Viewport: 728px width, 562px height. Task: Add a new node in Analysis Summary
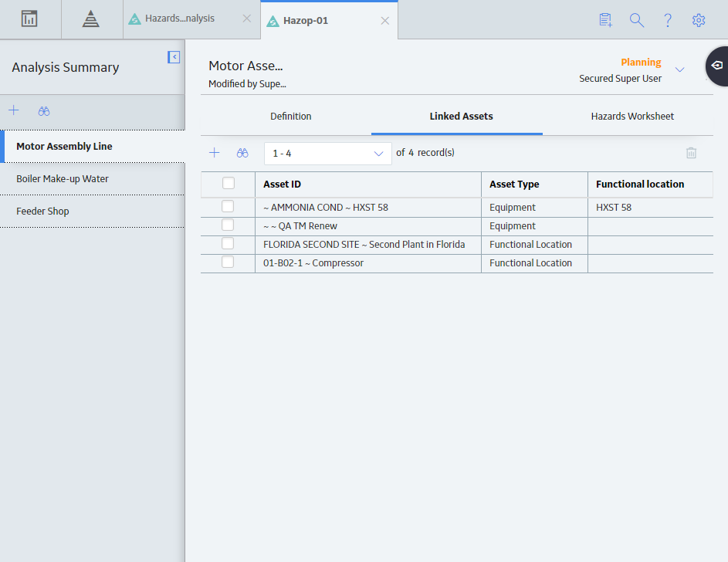14,110
